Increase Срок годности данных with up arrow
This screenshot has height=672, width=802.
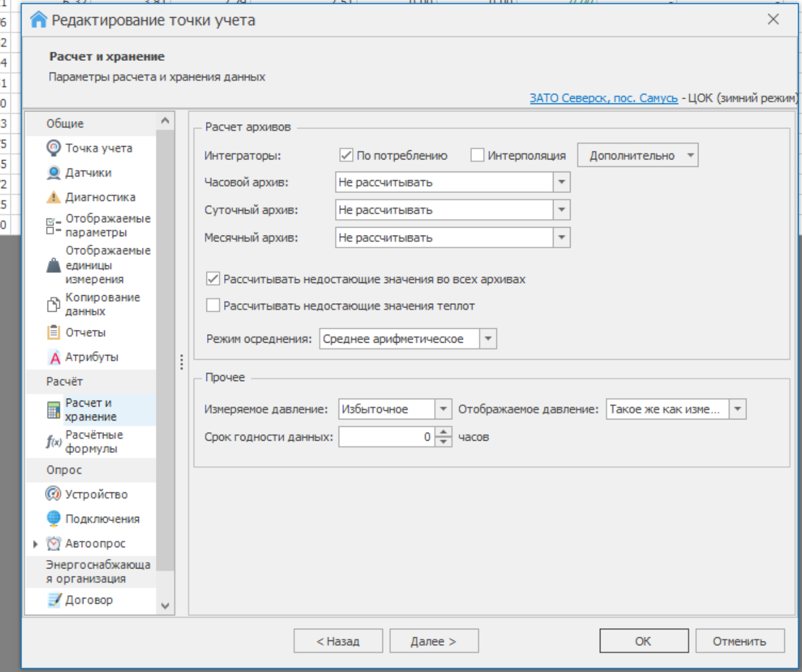coord(444,432)
